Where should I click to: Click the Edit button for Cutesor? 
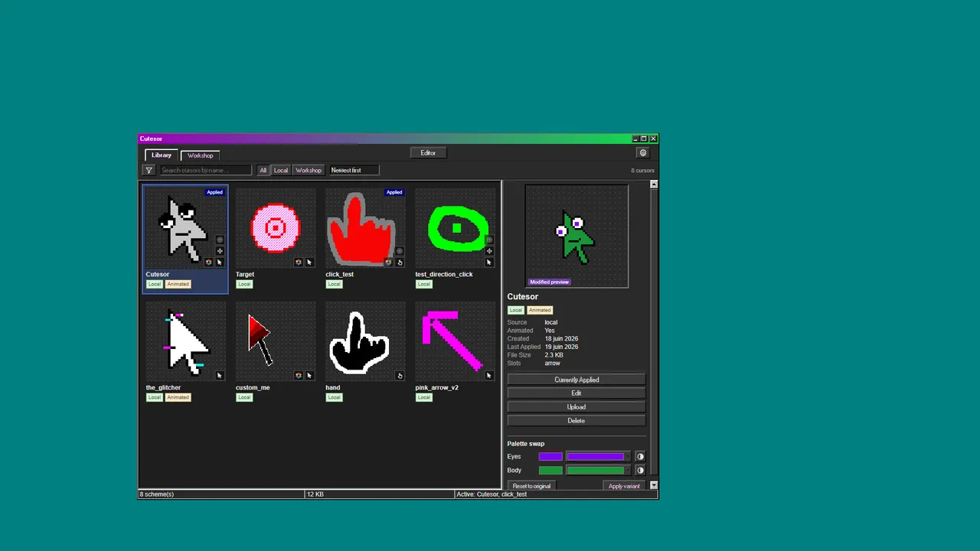[x=577, y=393]
